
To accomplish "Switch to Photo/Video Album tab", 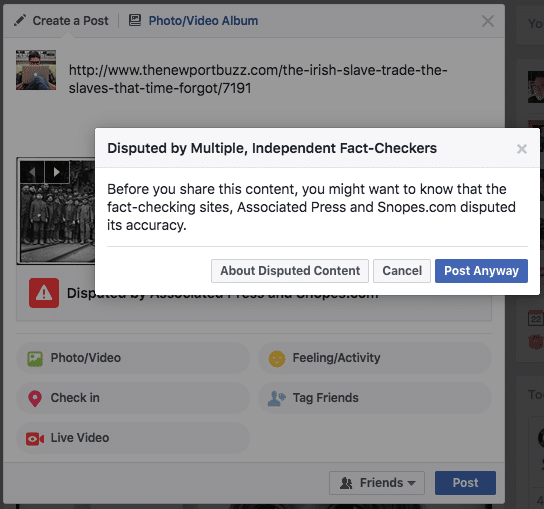I will click(203, 21).
